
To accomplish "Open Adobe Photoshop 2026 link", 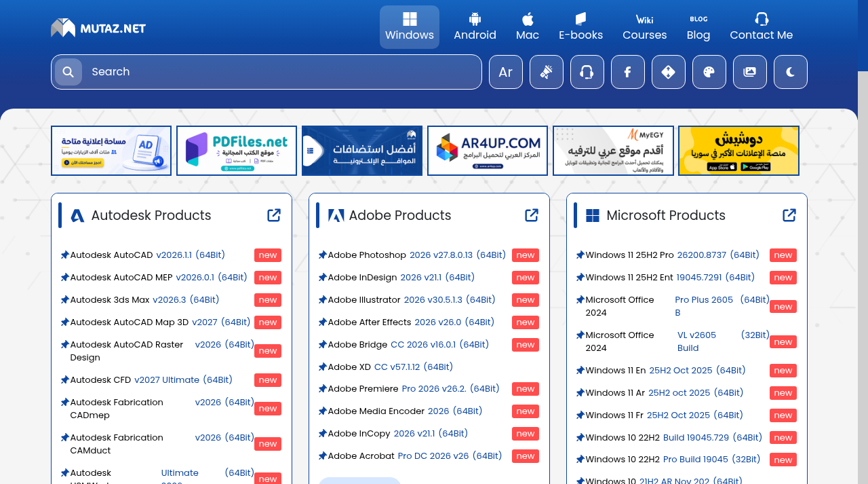I will coord(416,255).
